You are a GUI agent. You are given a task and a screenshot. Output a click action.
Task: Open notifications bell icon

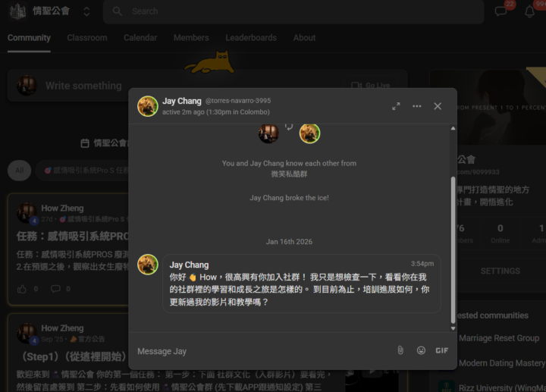pos(529,11)
